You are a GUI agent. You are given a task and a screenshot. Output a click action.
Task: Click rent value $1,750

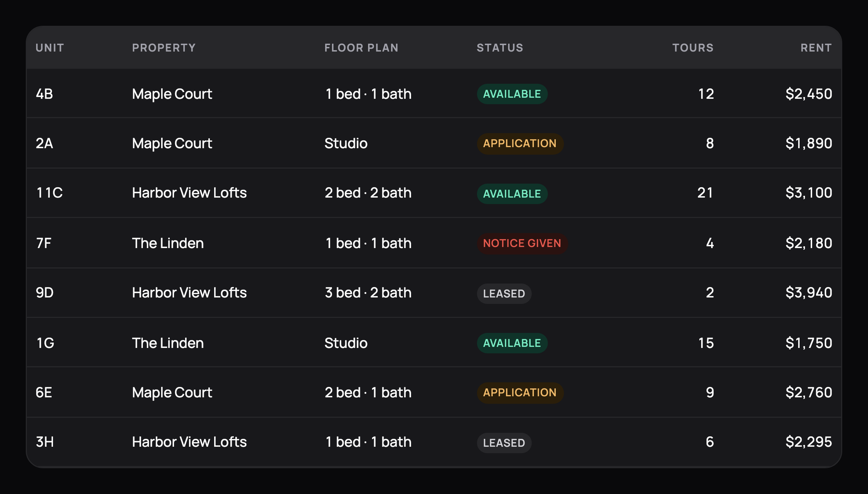[809, 343]
